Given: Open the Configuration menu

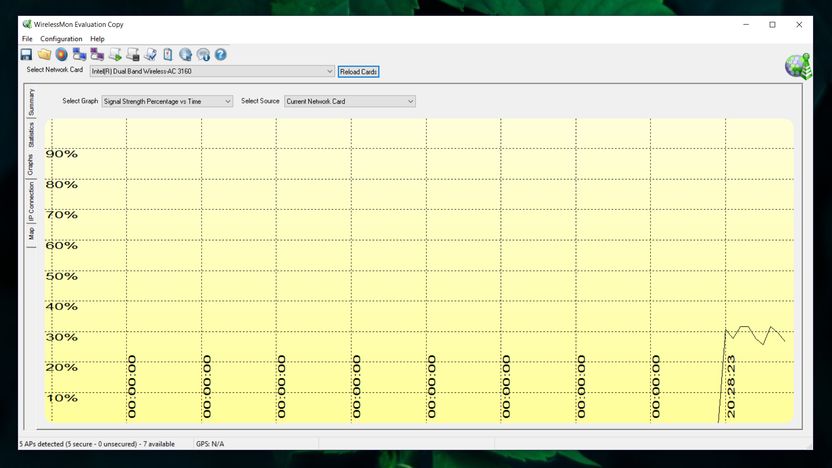Looking at the screenshot, I should (x=61, y=39).
